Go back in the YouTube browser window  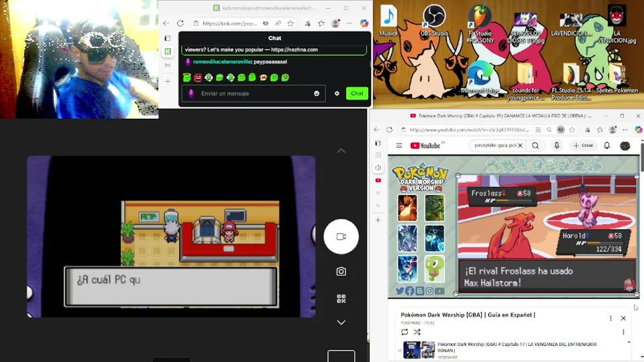[376, 130]
